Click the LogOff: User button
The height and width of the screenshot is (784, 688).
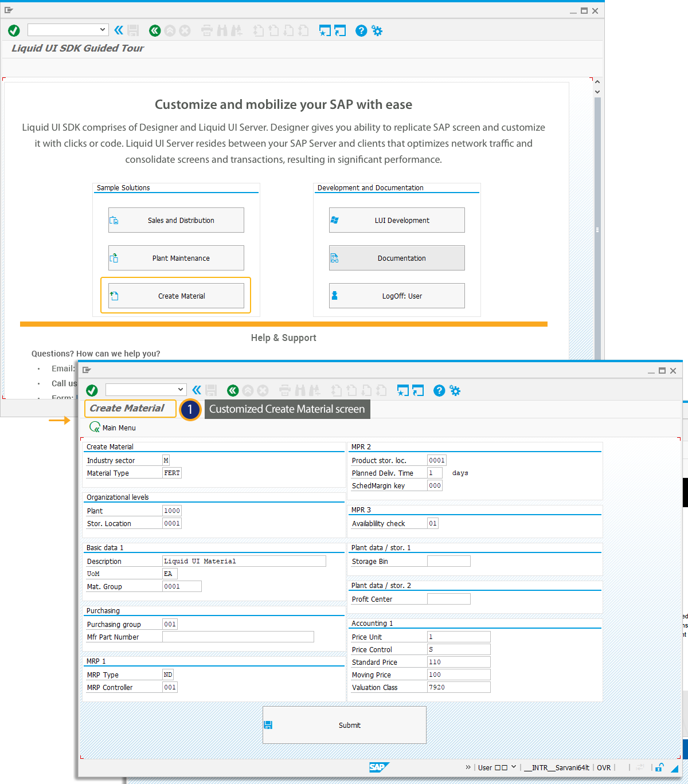(397, 296)
